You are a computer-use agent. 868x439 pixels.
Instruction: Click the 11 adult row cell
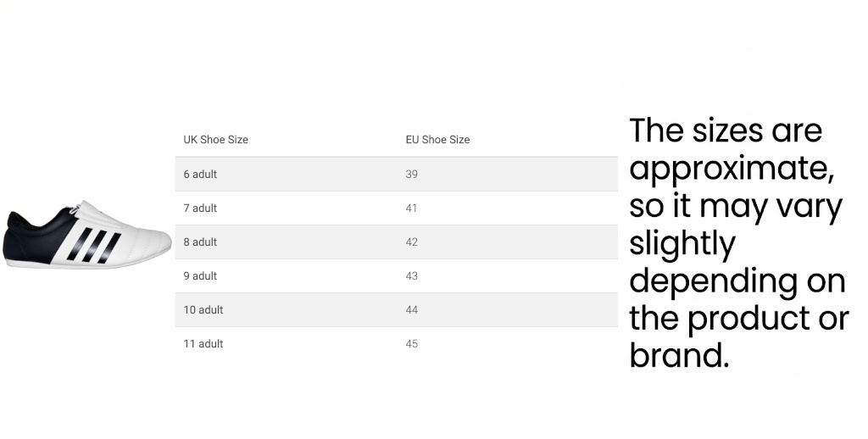coord(203,344)
